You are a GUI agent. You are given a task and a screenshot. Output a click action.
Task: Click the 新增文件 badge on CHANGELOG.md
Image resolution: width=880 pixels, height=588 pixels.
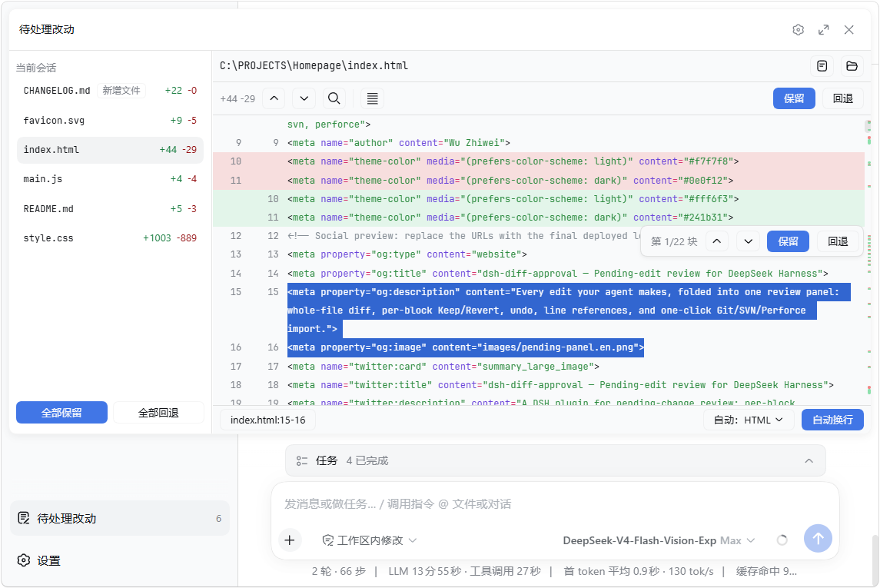[121, 91]
